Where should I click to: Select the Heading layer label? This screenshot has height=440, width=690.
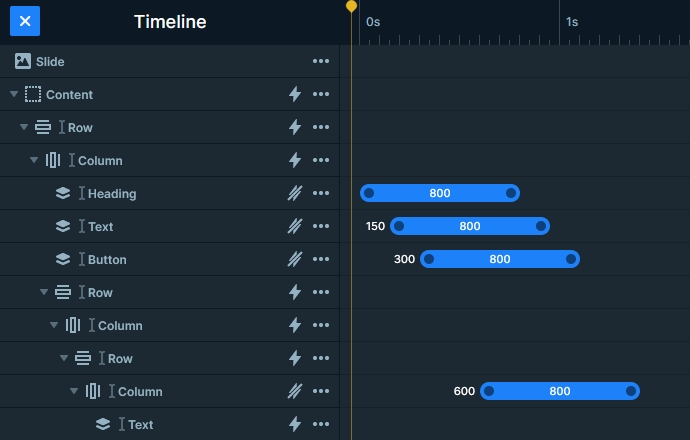(x=112, y=194)
